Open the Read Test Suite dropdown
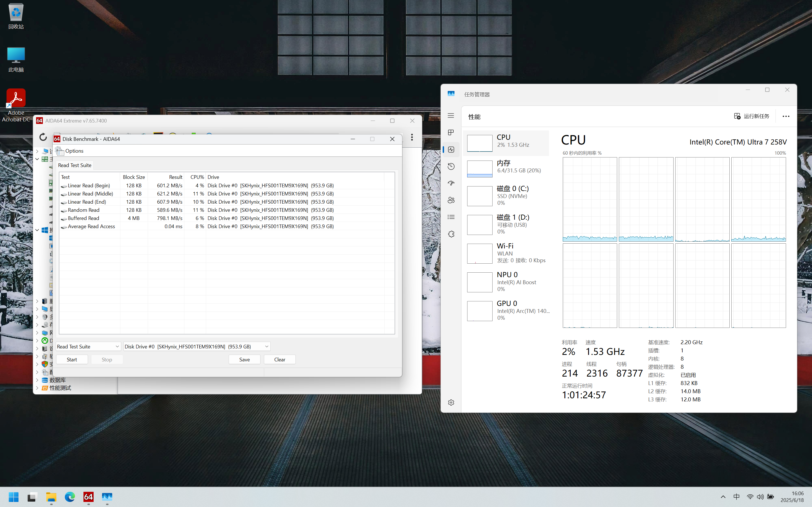 tap(88, 346)
